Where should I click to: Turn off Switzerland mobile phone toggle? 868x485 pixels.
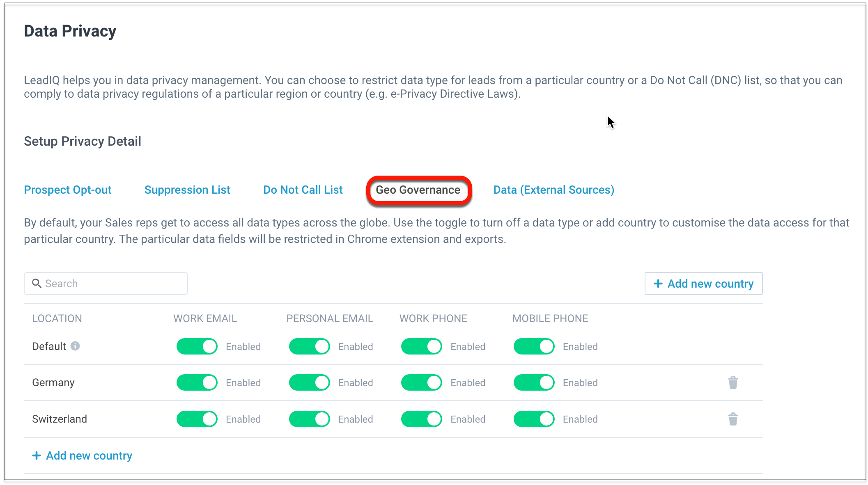pos(534,419)
